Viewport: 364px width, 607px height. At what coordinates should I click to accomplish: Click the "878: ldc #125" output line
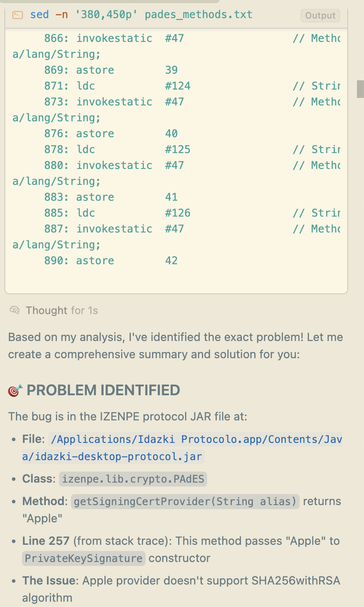coord(117,150)
